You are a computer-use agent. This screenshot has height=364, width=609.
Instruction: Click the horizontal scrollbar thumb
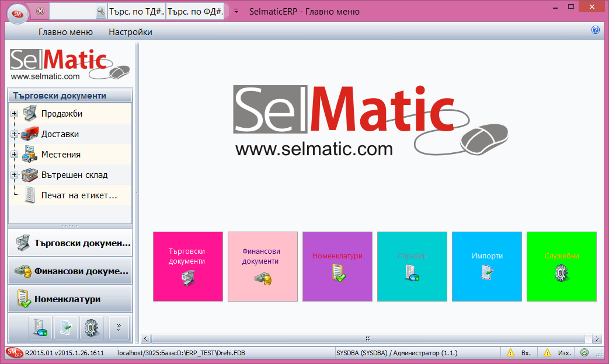click(368, 338)
